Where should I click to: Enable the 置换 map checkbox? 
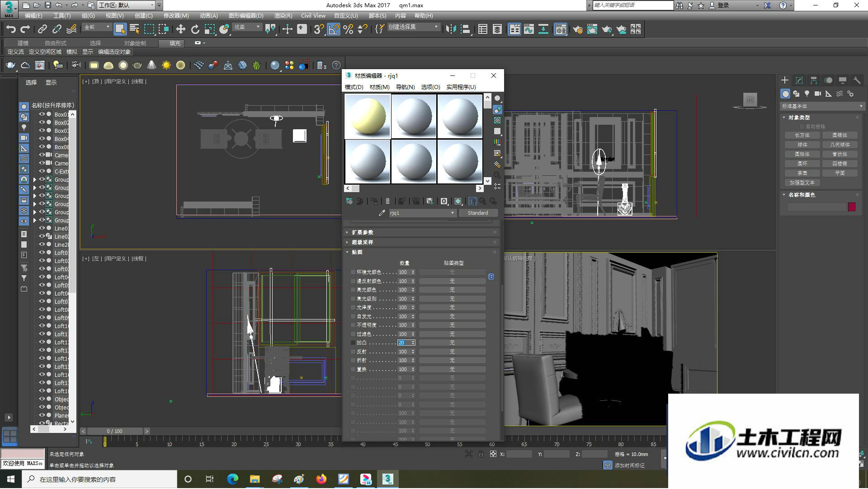[x=353, y=369]
